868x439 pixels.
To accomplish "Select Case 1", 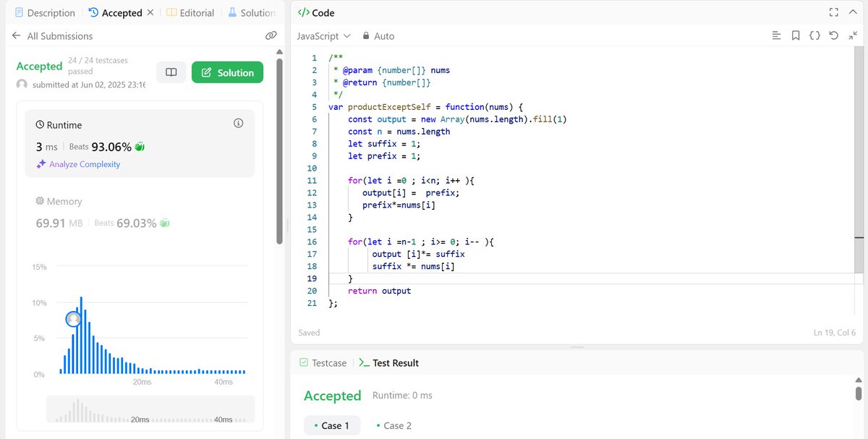I will coord(331,425).
